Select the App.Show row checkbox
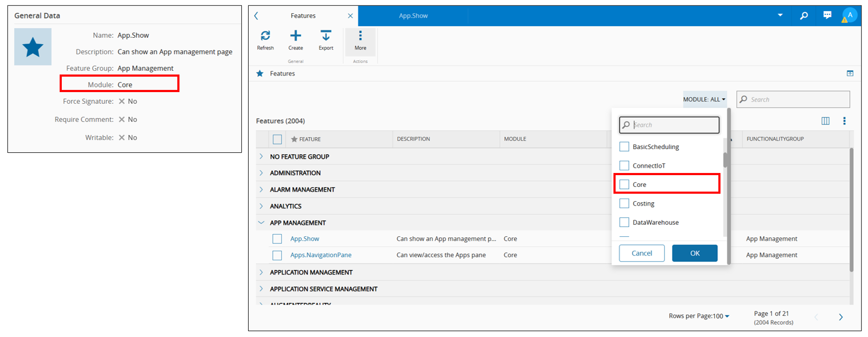The image size is (868, 337). tap(277, 239)
